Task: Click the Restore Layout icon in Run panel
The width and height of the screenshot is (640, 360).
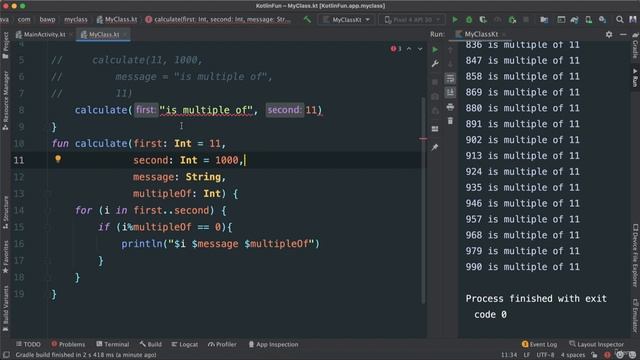Action: [x=435, y=129]
